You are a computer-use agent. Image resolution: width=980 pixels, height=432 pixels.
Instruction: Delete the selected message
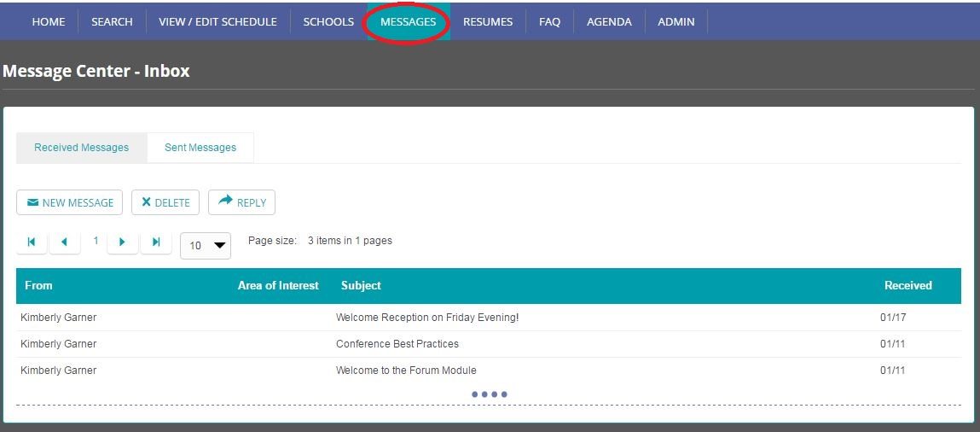165,202
